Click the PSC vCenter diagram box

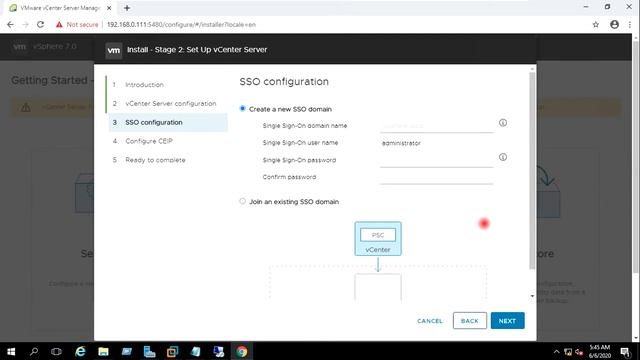[378, 239]
